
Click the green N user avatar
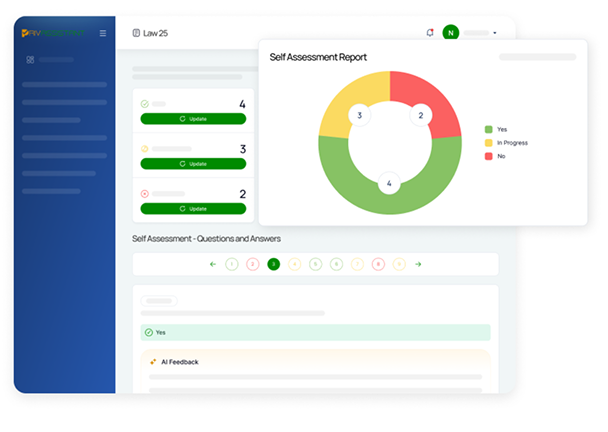point(451,33)
